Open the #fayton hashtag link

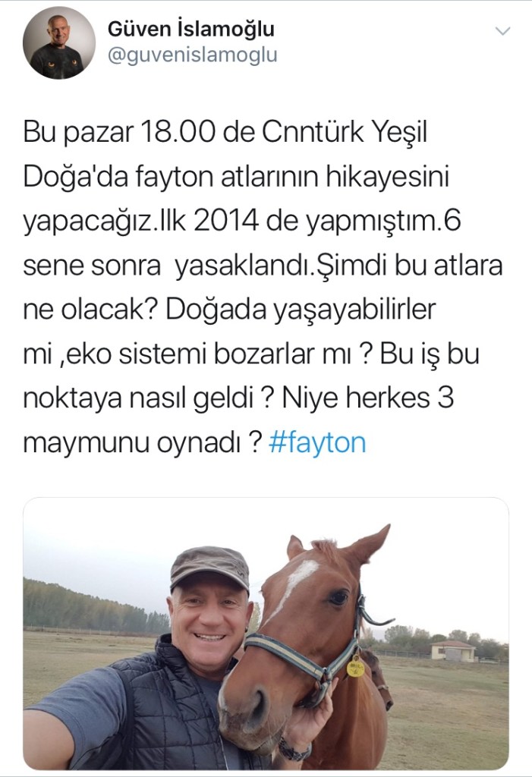point(317,442)
